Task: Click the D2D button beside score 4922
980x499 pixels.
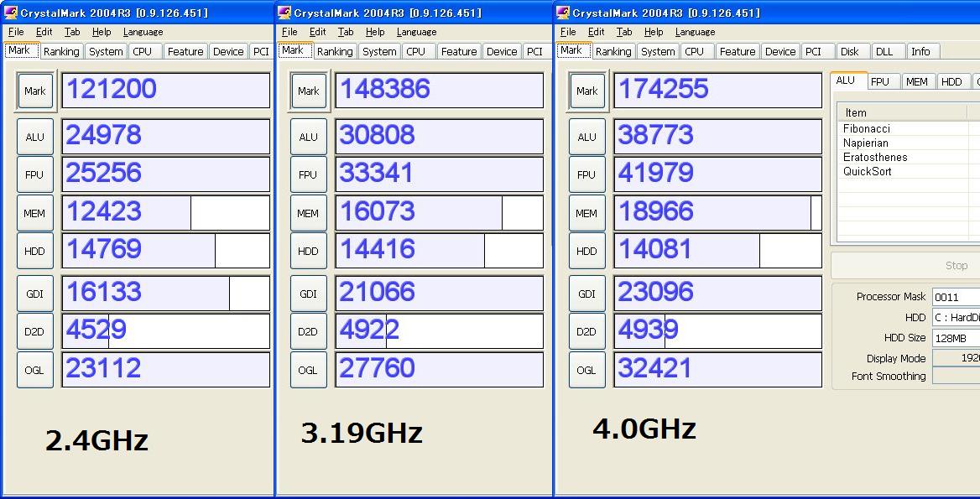Action: (308, 331)
